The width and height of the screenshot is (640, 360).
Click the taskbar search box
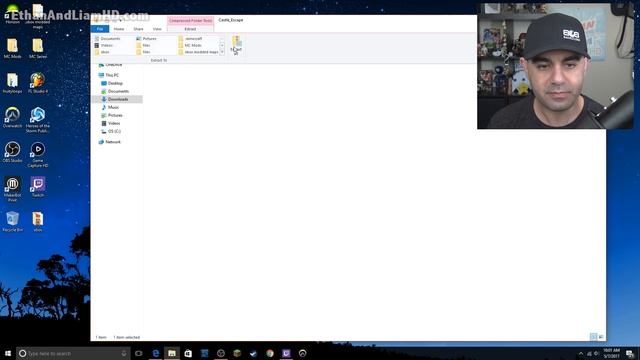point(73,353)
